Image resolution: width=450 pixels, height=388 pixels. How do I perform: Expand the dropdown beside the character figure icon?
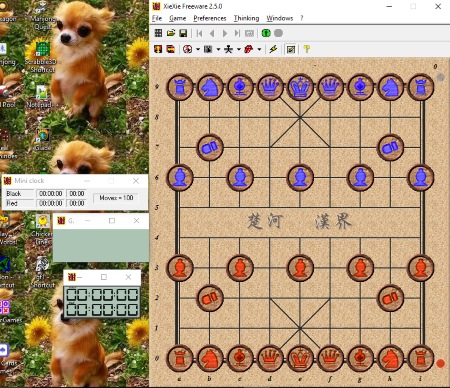(x=239, y=49)
